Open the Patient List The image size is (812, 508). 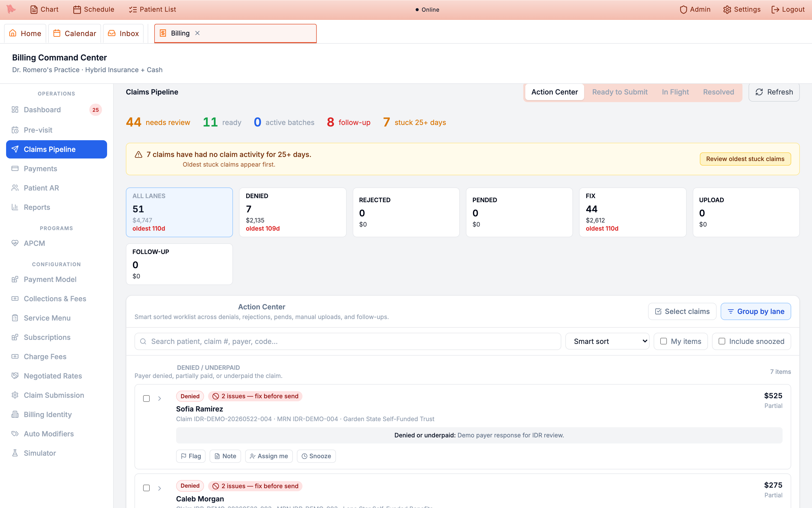[152, 9]
